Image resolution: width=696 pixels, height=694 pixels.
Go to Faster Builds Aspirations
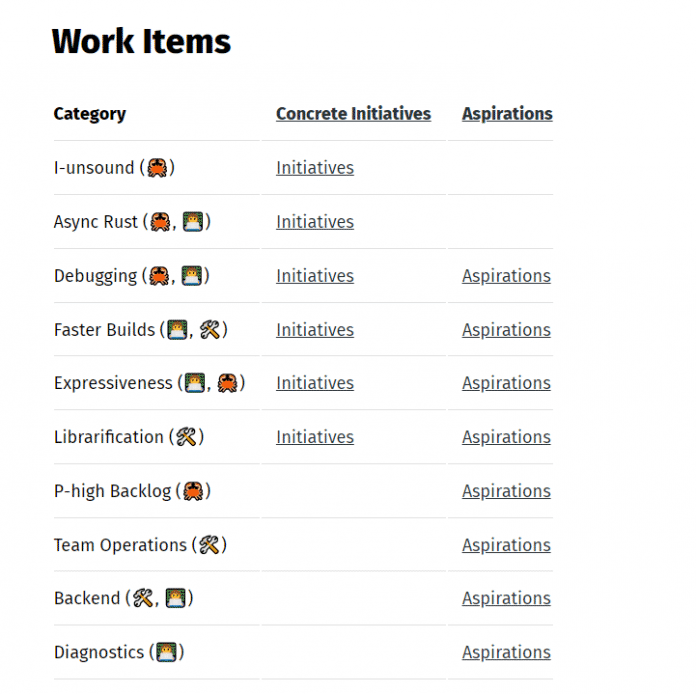tap(506, 330)
